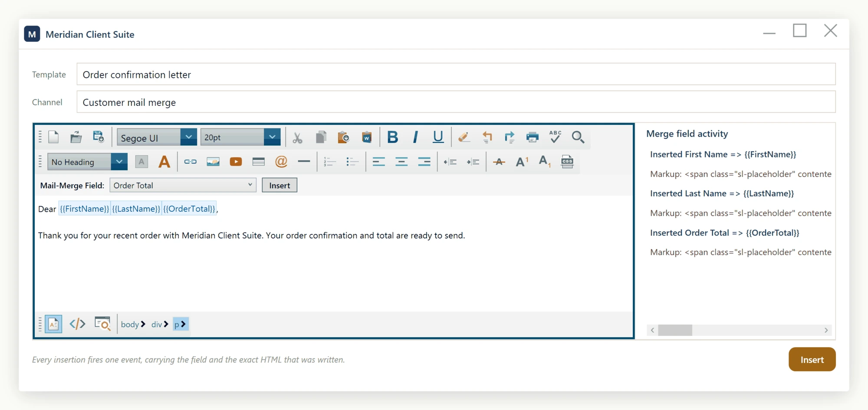Screen dimensions: 868x410
Task: Align text center
Action: click(401, 162)
